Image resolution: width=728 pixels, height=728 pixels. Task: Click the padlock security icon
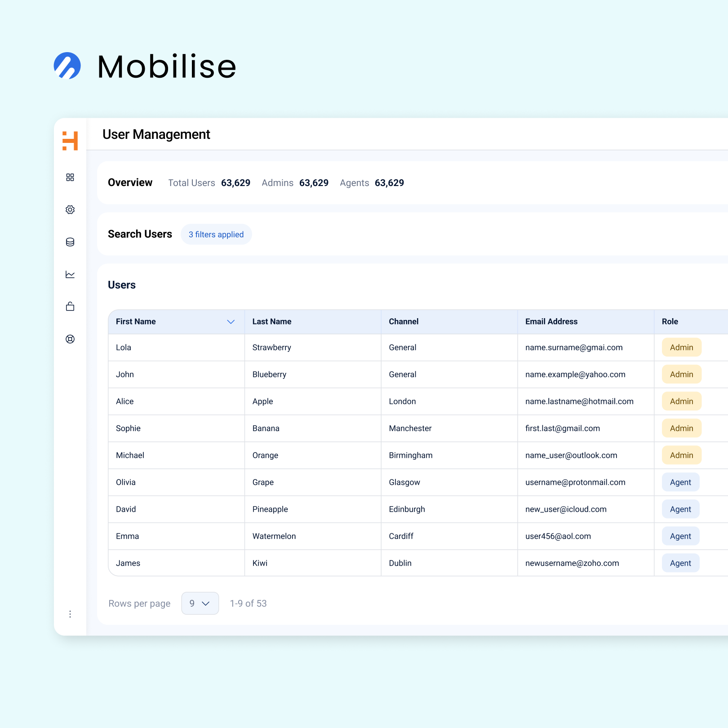point(70,306)
